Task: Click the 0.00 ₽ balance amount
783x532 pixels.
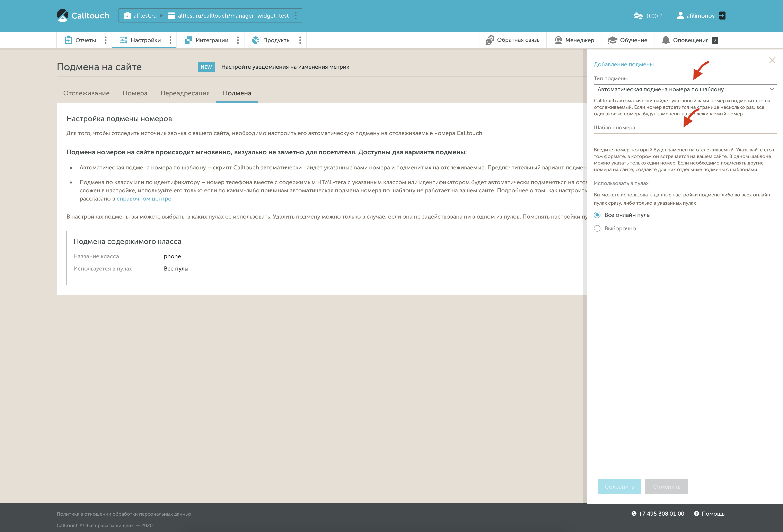Action: coord(654,16)
